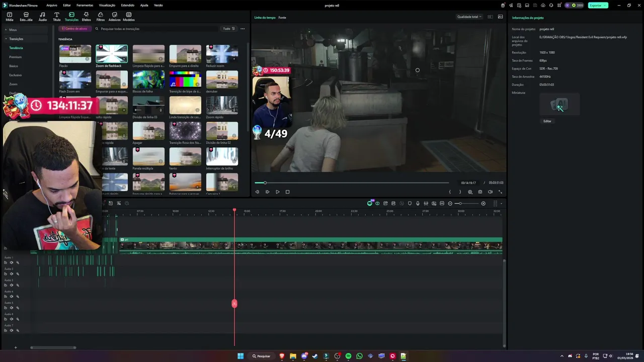Open the timeline layout options dropdown

pos(501,203)
